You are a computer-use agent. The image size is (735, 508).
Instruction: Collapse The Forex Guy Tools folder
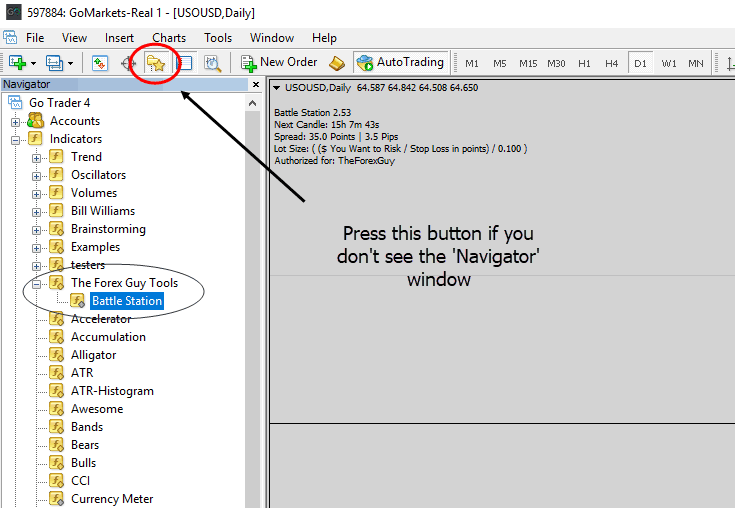point(36,284)
